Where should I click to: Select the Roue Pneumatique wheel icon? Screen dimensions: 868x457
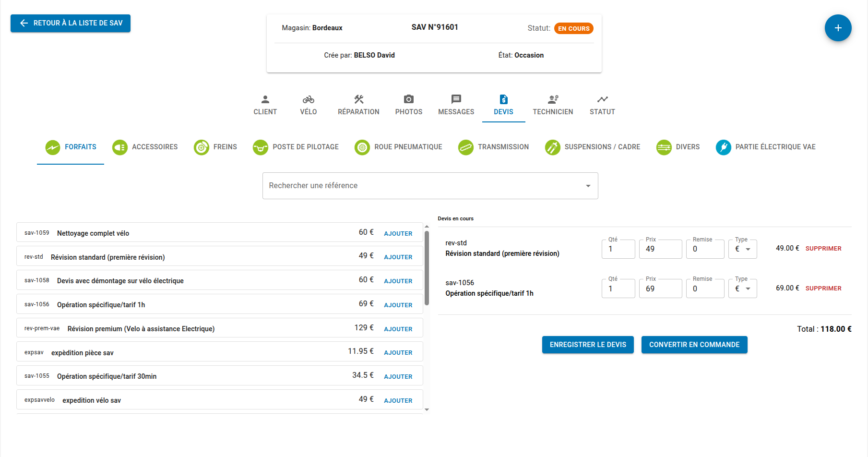(362, 147)
